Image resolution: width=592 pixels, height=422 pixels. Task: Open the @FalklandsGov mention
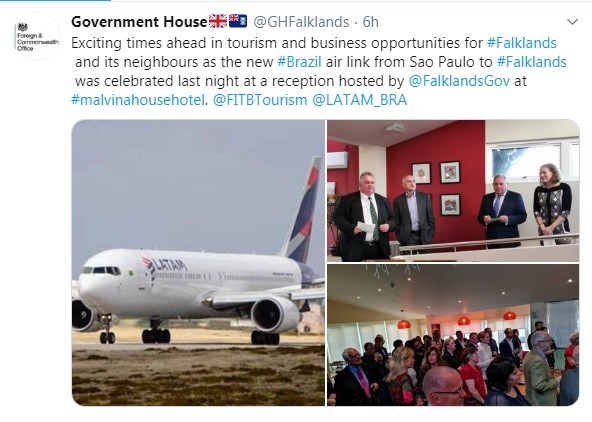click(459, 81)
